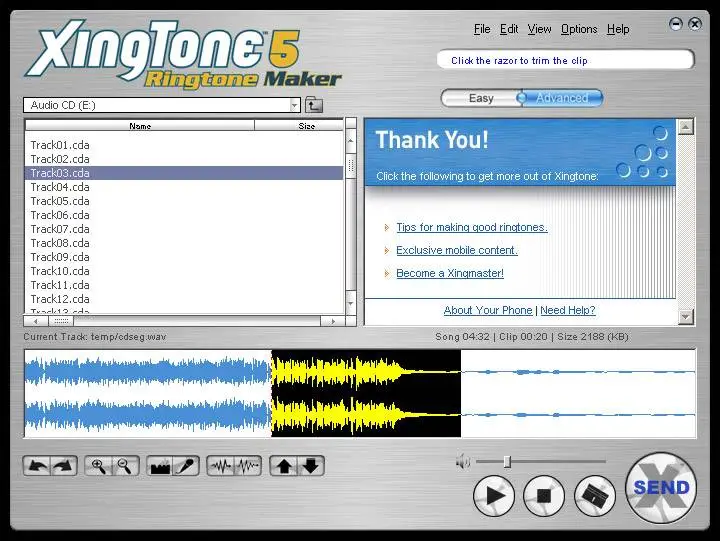The height and width of the screenshot is (541, 720).
Task: Stop audio playback
Action: coord(544,496)
